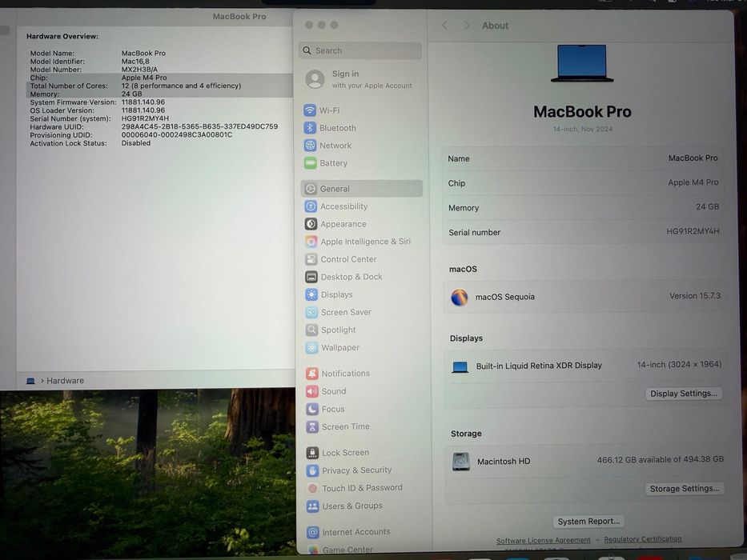Click the Sign in avatar icon
747x560 pixels.
point(315,79)
